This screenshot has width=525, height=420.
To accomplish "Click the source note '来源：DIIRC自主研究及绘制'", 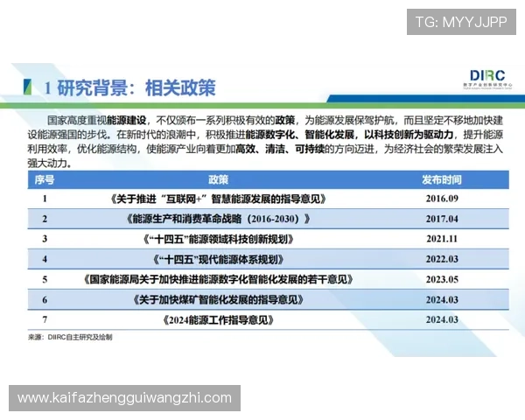I will click(70, 337).
